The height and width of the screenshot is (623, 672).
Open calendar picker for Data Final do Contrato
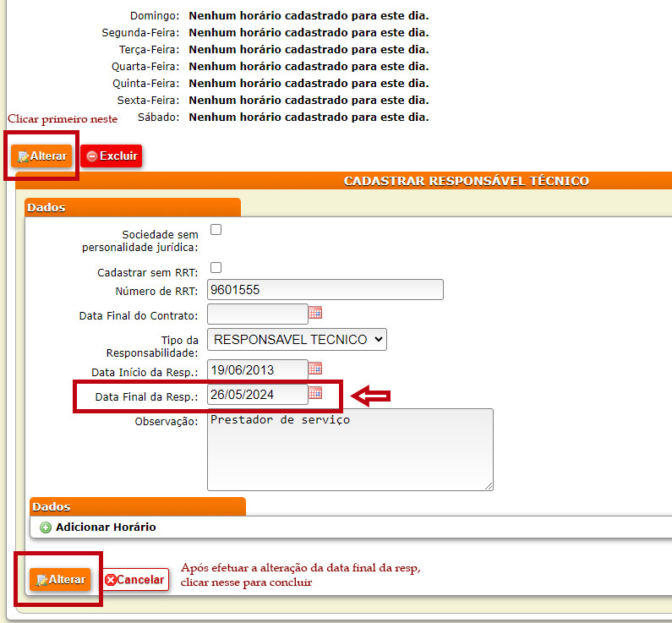[x=315, y=313]
